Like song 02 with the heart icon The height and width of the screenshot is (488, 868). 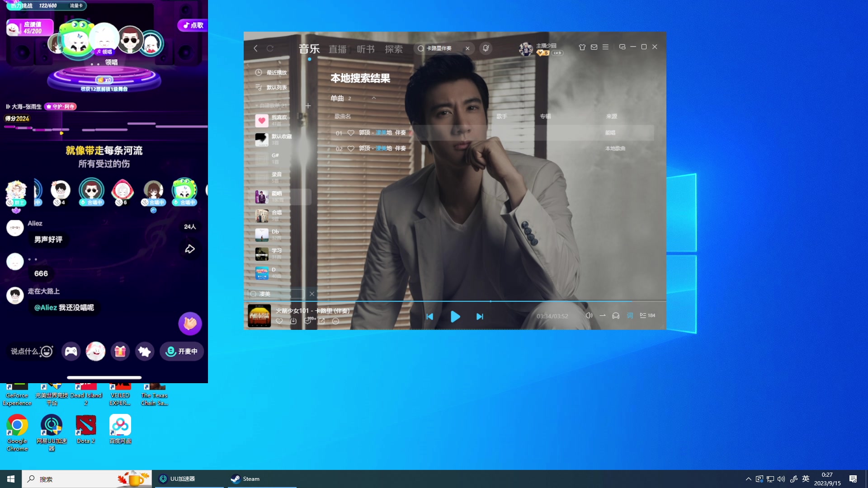(x=351, y=148)
